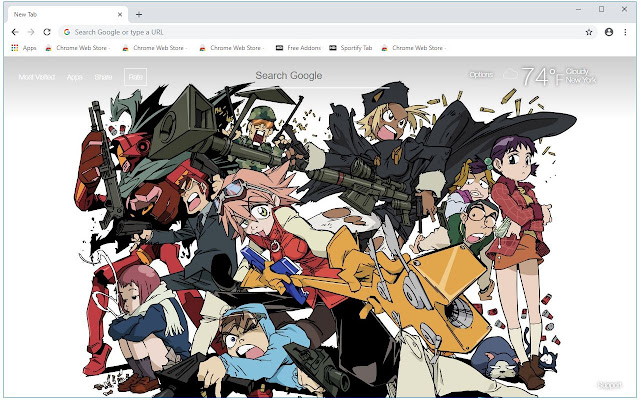Click the Rate button
The image size is (640, 400).
(x=136, y=77)
